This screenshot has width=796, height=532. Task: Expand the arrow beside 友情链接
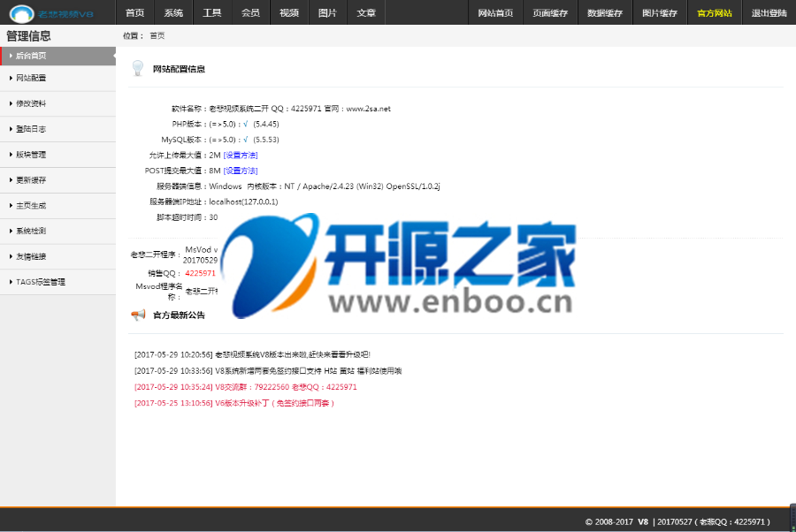point(11,256)
